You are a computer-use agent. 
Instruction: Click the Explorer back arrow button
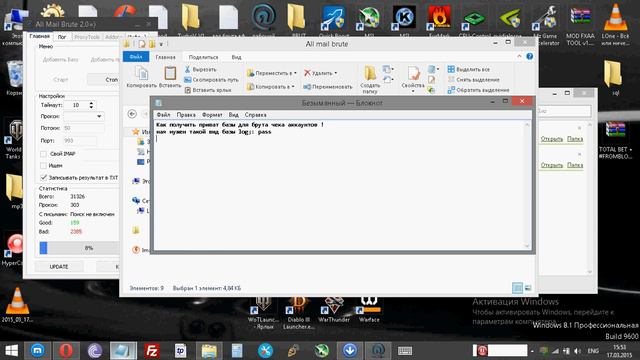click(132, 114)
